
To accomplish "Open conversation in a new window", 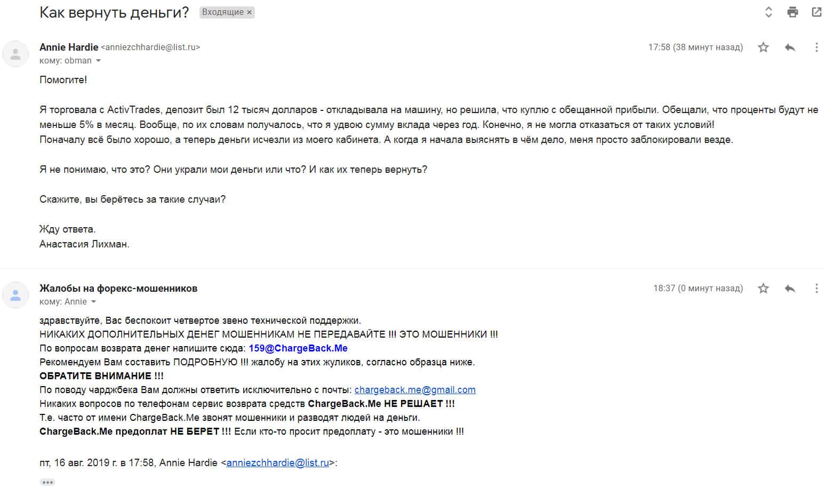I will [816, 12].
